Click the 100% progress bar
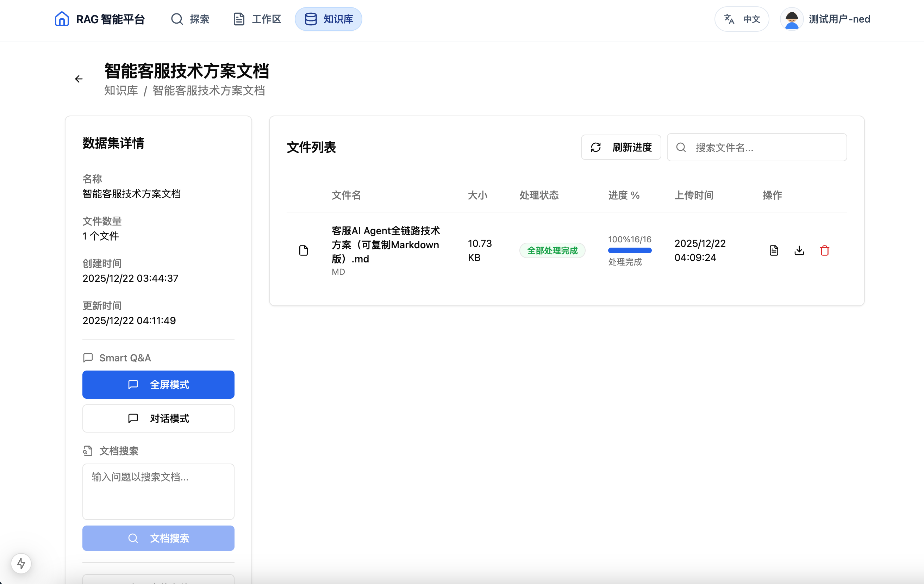Image resolution: width=924 pixels, height=584 pixels. pyautogui.click(x=630, y=250)
